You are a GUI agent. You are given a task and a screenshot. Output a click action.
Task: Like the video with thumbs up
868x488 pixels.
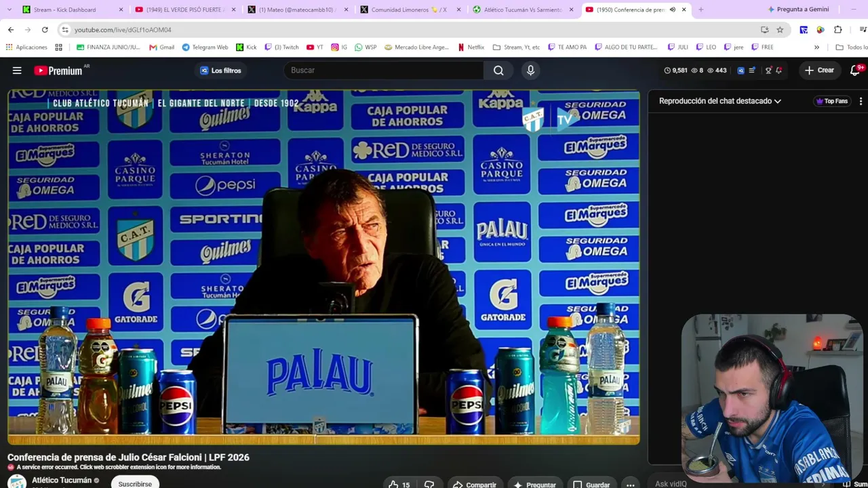399,484
